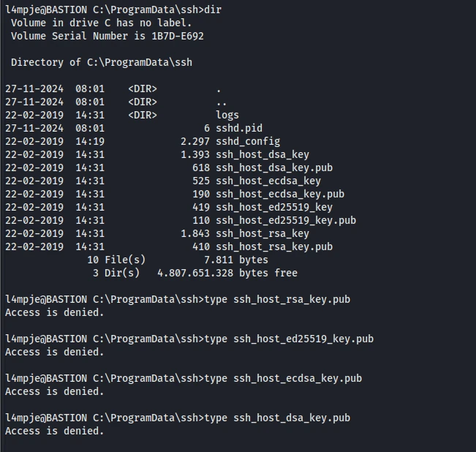Viewport: 476px width, 452px height.
Task: Click ssh_host_ecdsa_key.pub with size 190
Action: click(x=280, y=194)
